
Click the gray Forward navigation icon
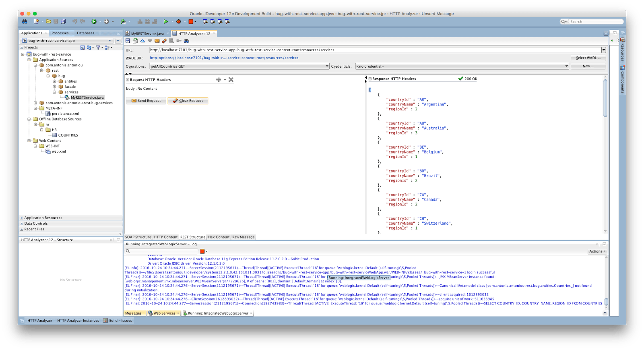[107, 21]
